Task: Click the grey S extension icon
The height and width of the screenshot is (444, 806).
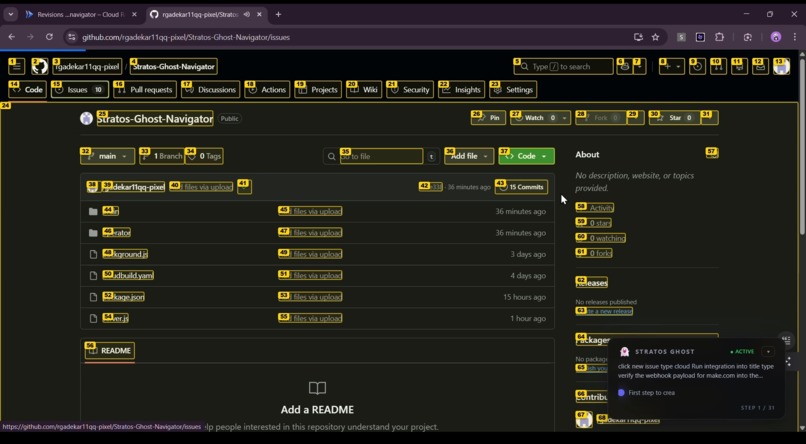Action: [x=681, y=37]
